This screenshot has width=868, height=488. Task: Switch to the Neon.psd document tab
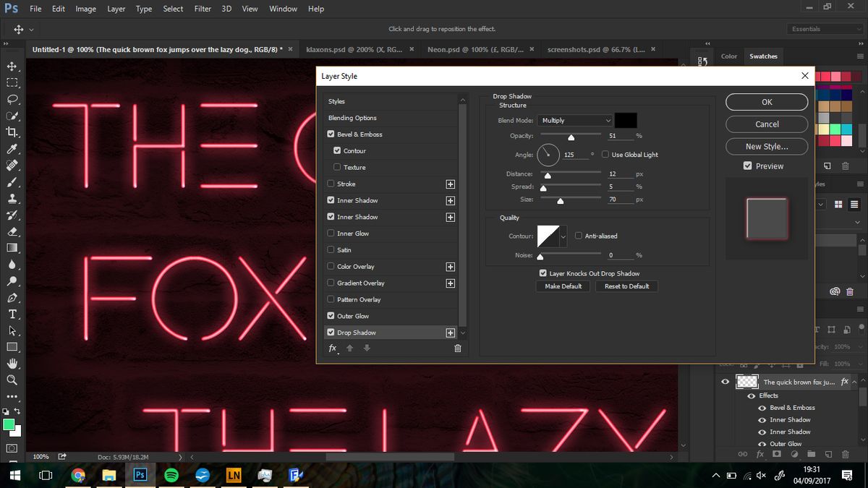coord(477,48)
